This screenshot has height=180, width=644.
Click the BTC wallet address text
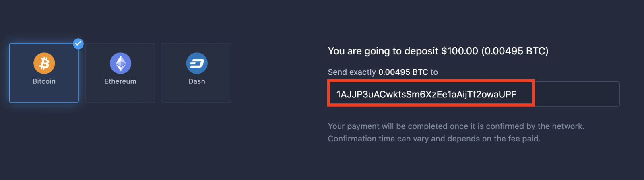[x=426, y=94]
